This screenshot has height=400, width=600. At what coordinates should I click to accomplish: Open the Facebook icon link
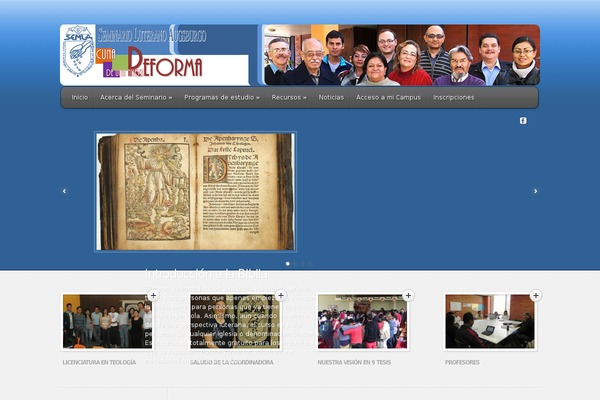(523, 121)
